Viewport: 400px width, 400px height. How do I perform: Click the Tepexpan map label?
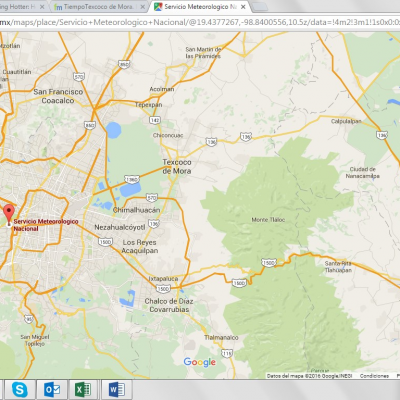click(x=149, y=105)
